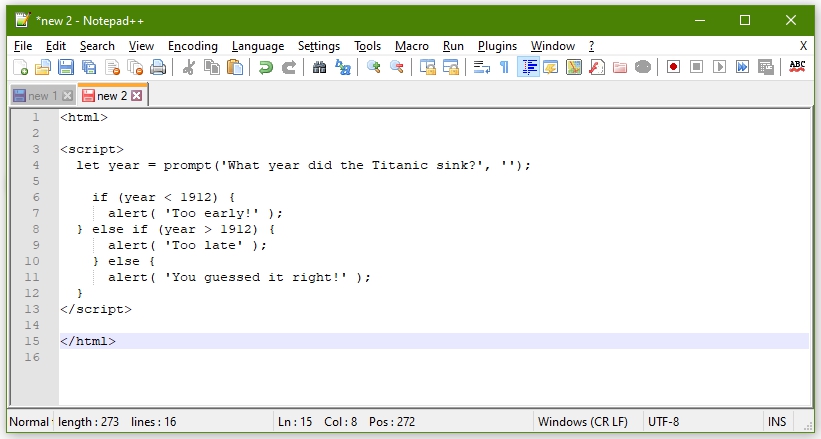Screen dimensions: 821x439
Task: Click the Open file folder icon
Action: (42, 67)
